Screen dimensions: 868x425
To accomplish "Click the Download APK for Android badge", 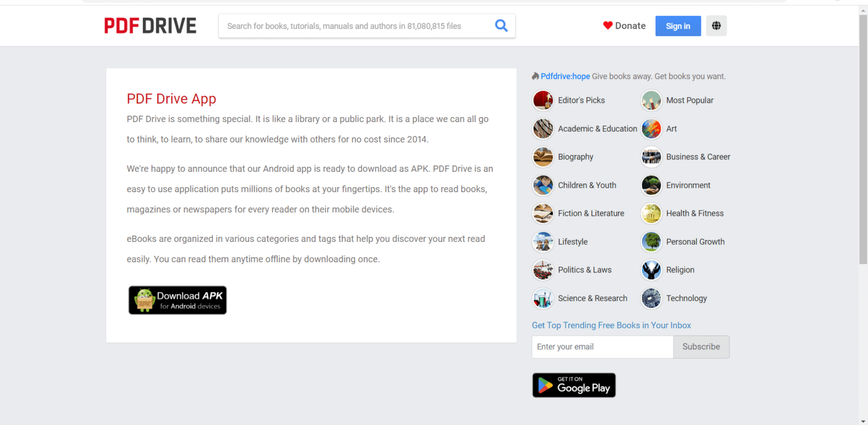I will (177, 300).
